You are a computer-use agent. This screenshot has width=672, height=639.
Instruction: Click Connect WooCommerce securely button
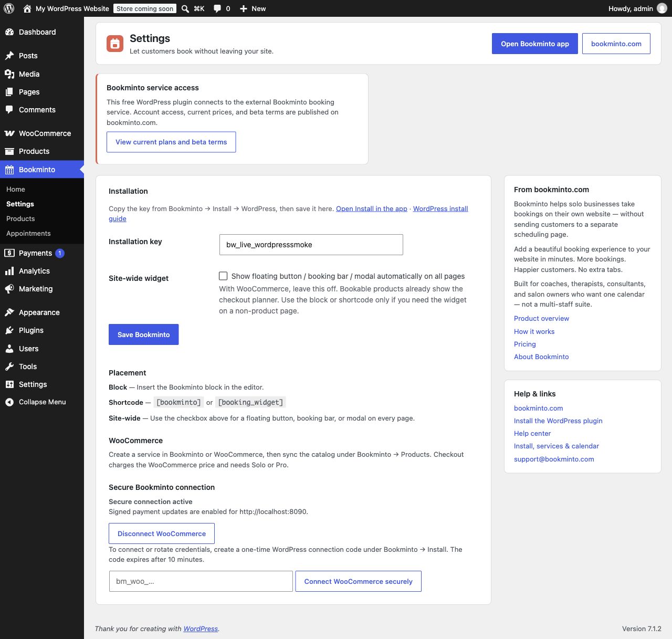coord(359,581)
